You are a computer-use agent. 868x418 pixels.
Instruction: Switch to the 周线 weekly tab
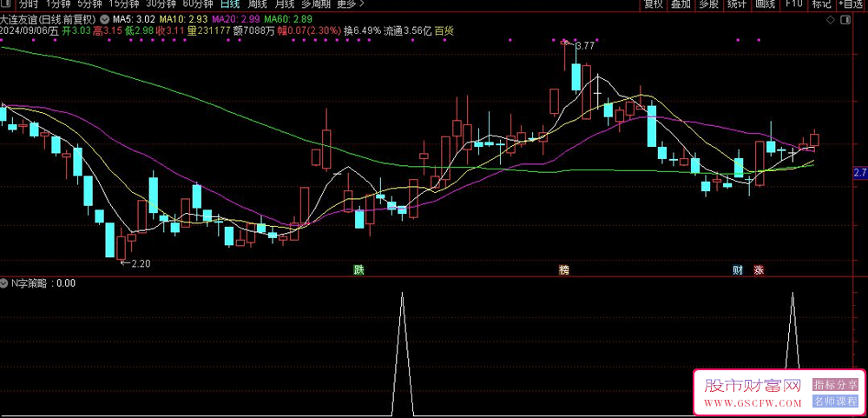(x=257, y=3)
